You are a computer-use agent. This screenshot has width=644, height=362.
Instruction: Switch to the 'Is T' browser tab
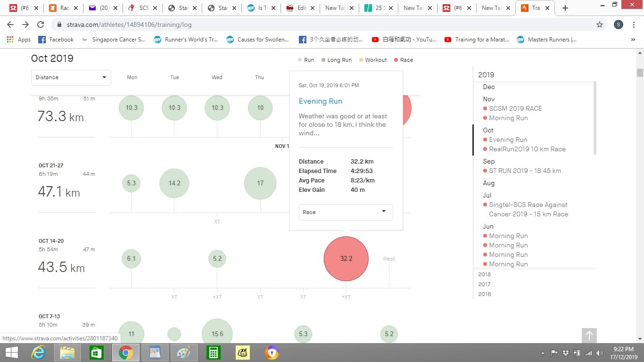click(261, 8)
